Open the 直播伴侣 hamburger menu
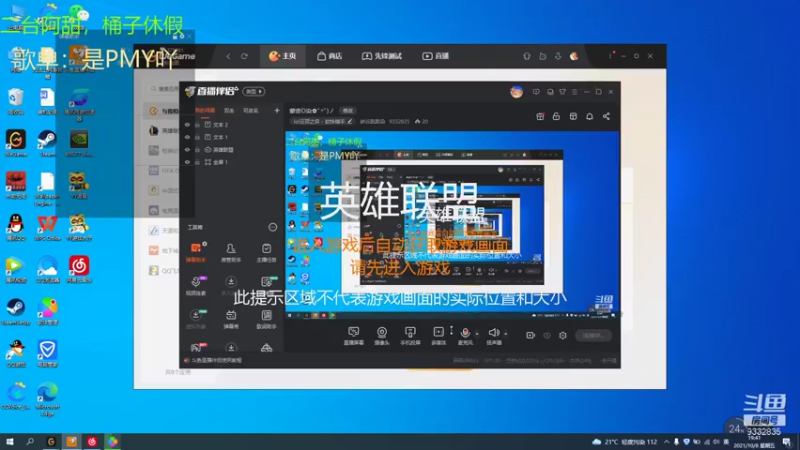This screenshot has width=800, height=450. (574, 92)
